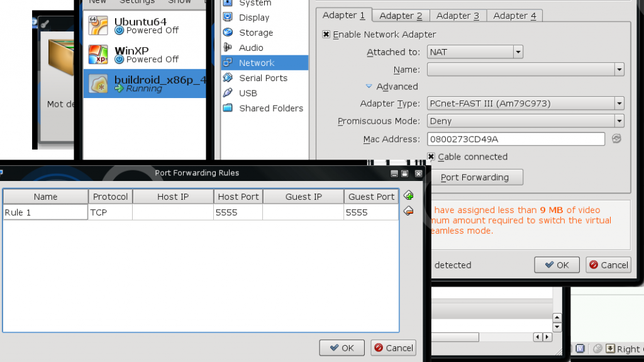The image size is (644, 362).
Task: Click empty Host IP cell of Rule 1
Action: tap(173, 212)
